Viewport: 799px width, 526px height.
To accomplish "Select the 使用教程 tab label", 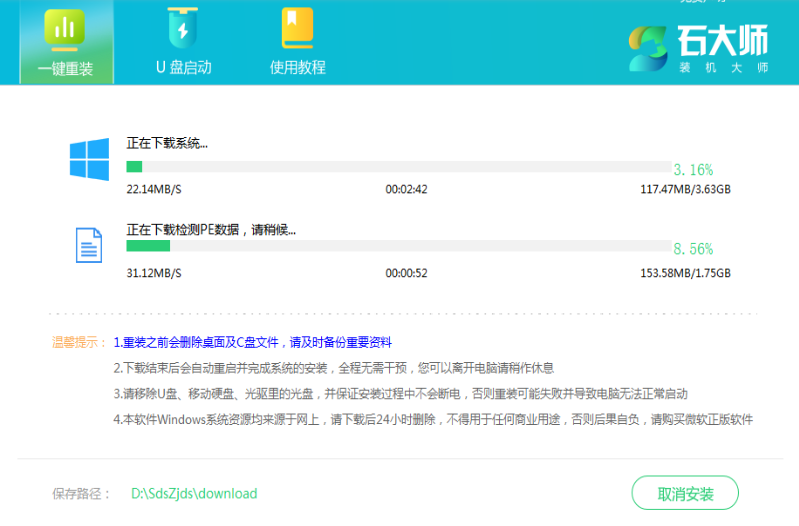I will pos(297,68).
